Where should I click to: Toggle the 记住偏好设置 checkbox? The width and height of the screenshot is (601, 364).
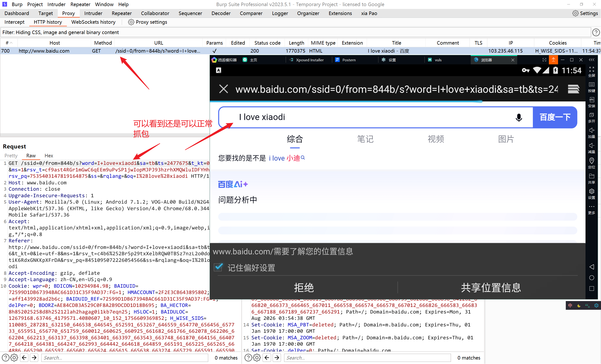click(x=218, y=267)
